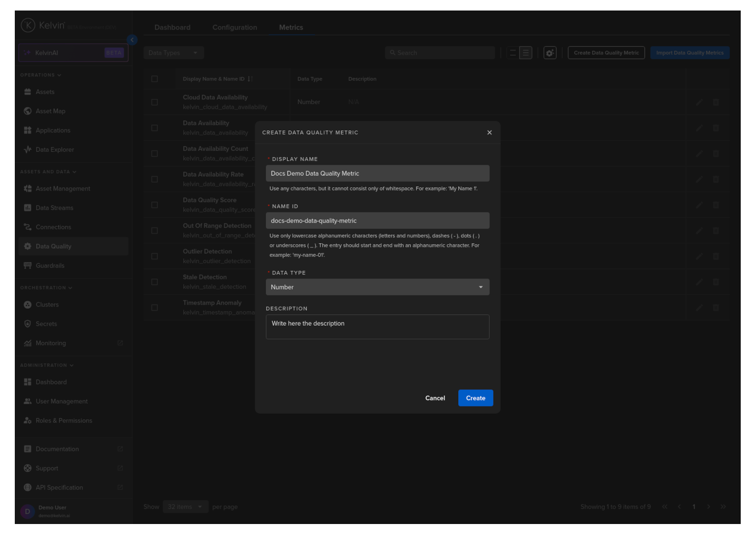This screenshot has height=535, width=756.
Task: Click the table settings gear icon
Action: tap(550, 53)
